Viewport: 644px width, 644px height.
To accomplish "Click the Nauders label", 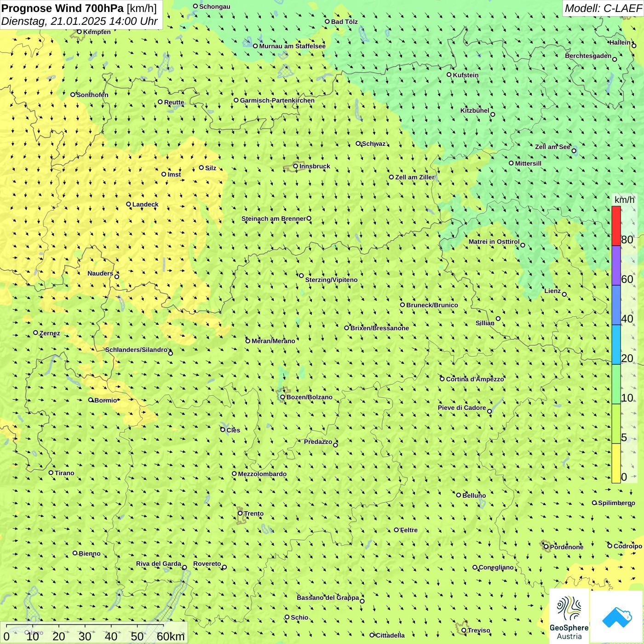I will (x=100, y=273).
